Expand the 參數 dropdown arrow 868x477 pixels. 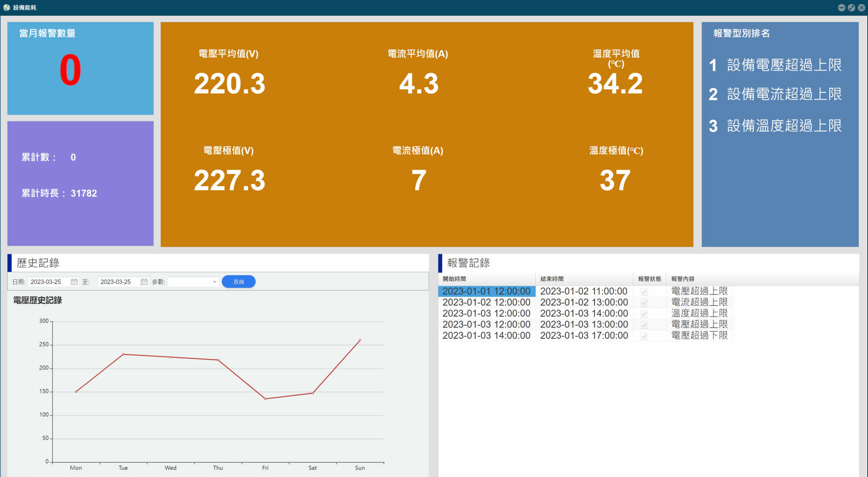214,282
